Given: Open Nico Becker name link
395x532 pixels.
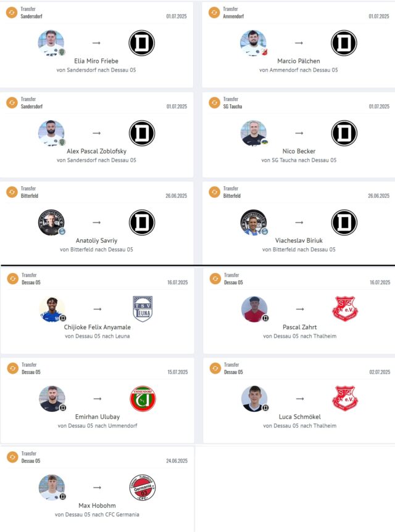Looking at the screenshot, I should pos(299,151).
